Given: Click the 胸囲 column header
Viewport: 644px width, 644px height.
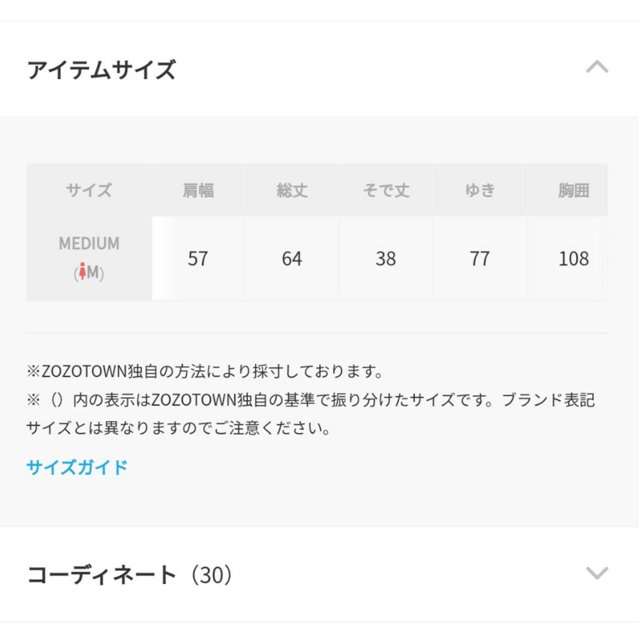Looking at the screenshot, I should 574,190.
